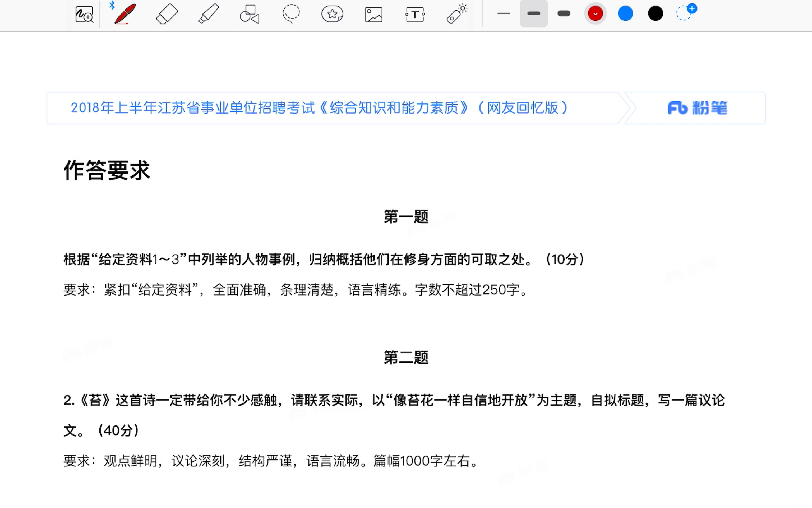Select the highlighter tool
Viewport: 812px width, 508px height.
tap(208, 14)
